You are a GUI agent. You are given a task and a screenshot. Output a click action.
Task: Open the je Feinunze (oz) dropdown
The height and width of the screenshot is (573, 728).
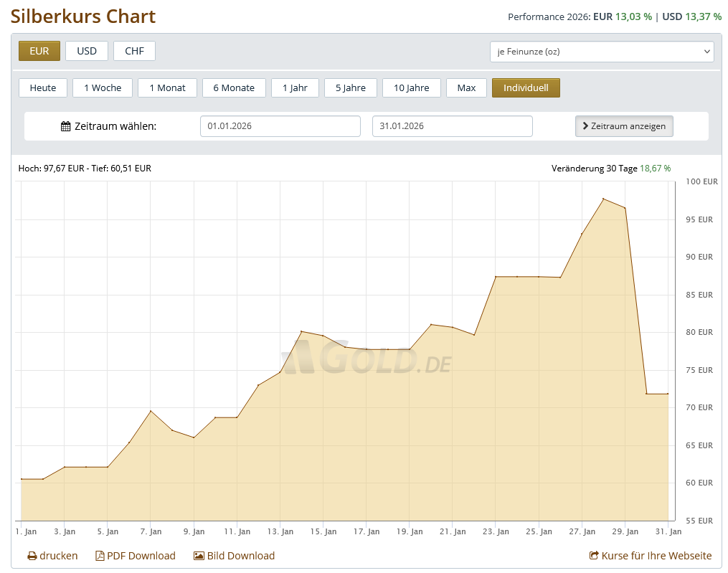pos(601,52)
